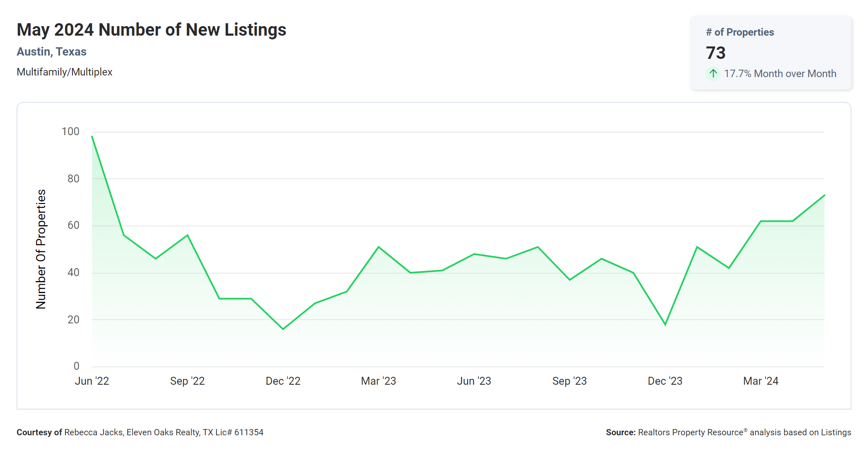Click the Mar '24 x-axis label
868x456 pixels.
(760, 381)
